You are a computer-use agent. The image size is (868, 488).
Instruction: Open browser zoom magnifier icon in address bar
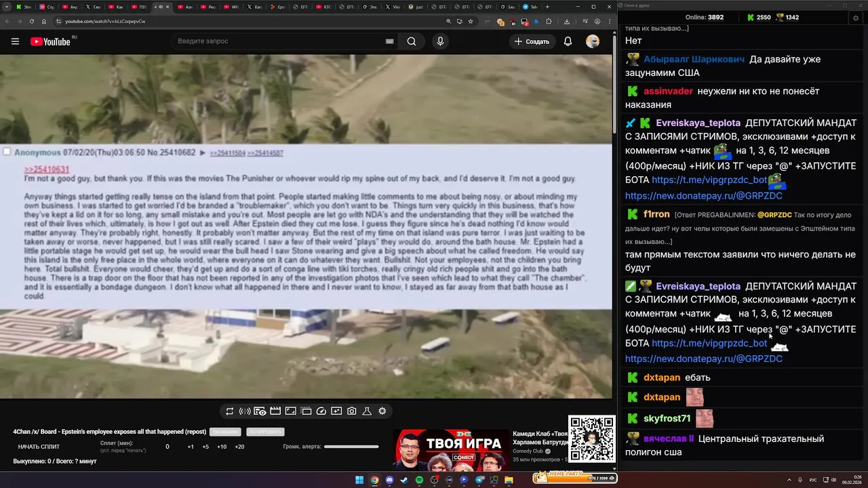(448, 21)
